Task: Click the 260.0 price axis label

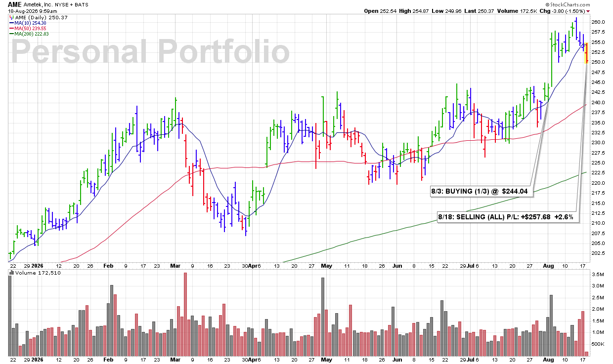Action: (598, 22)
